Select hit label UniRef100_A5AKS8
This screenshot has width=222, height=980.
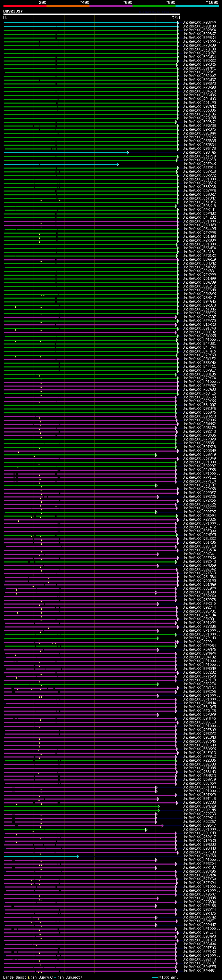tap(199, 856)
